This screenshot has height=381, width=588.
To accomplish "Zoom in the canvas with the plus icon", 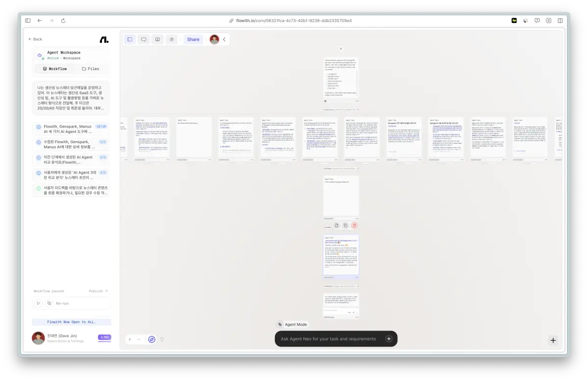I will (130, 339).
